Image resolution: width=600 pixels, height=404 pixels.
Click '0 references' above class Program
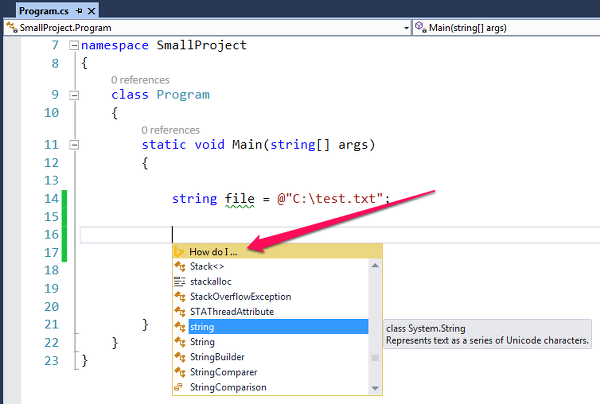pos(140,80)
